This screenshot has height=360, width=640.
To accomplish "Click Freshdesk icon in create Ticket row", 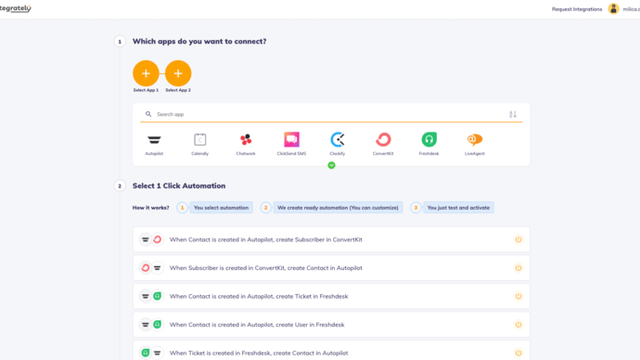I will [157, 296].
